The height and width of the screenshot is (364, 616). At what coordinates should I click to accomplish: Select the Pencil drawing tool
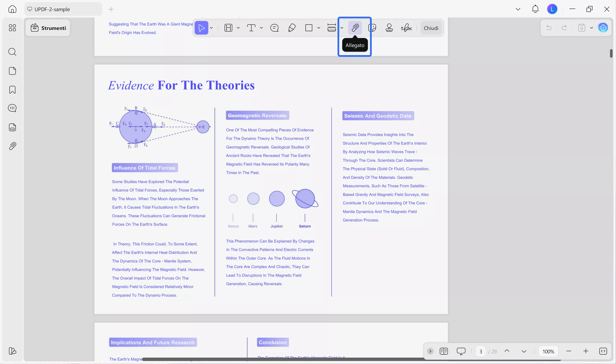coord(292,28)
